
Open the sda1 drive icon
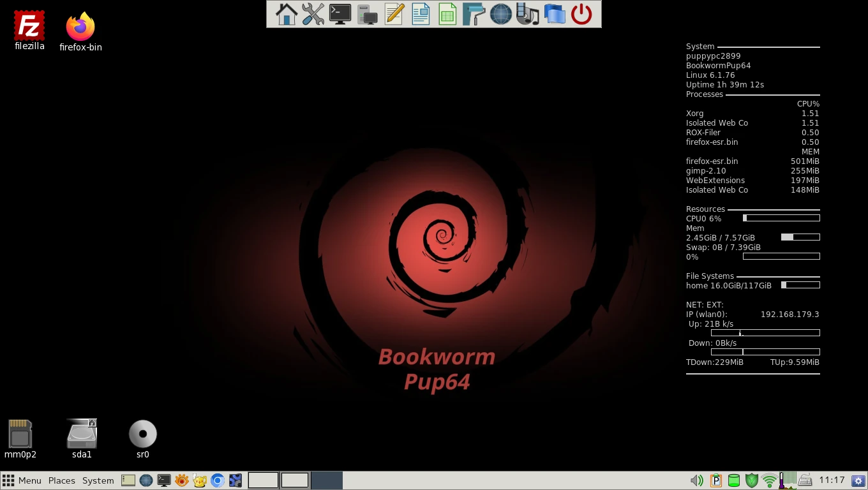(x=82, y=438)
